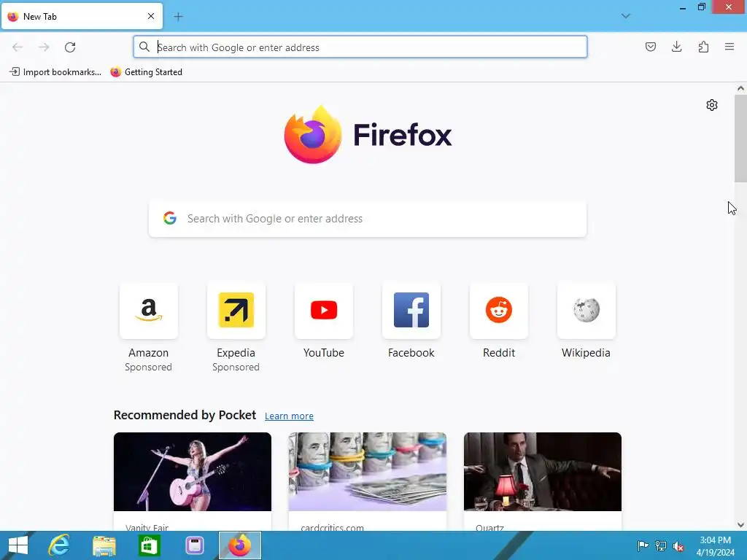Open the Firefox application menu
The width and height of the screenshot is (747, 560).
point(729,47)
